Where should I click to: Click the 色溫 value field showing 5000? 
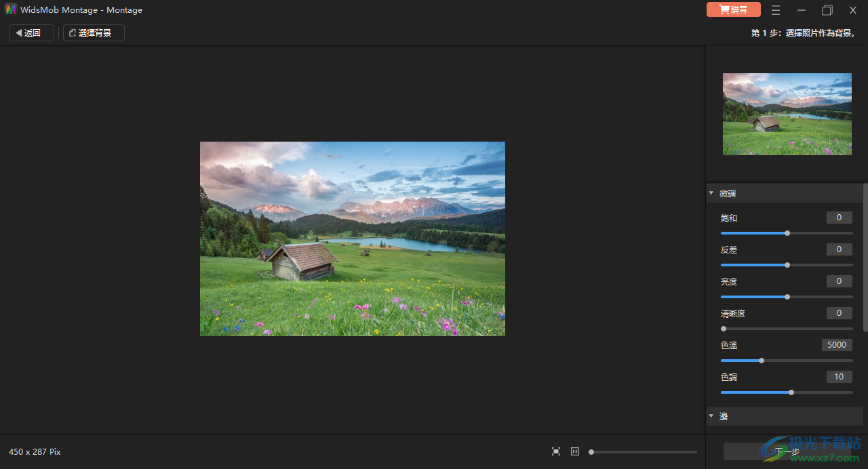[837, 345]
